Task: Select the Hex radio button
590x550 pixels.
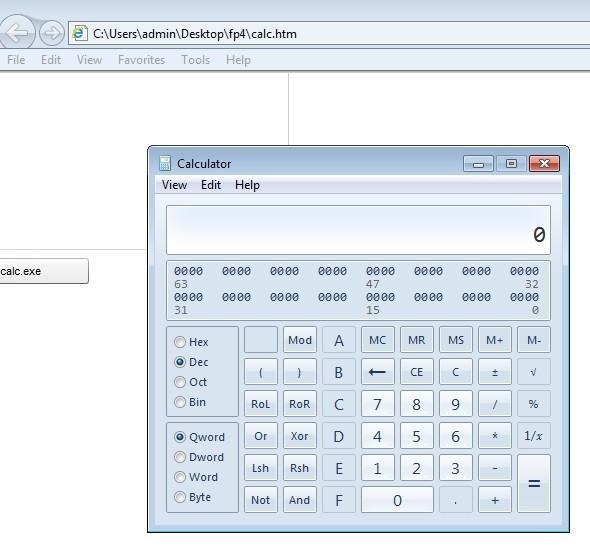Action: 180,342
